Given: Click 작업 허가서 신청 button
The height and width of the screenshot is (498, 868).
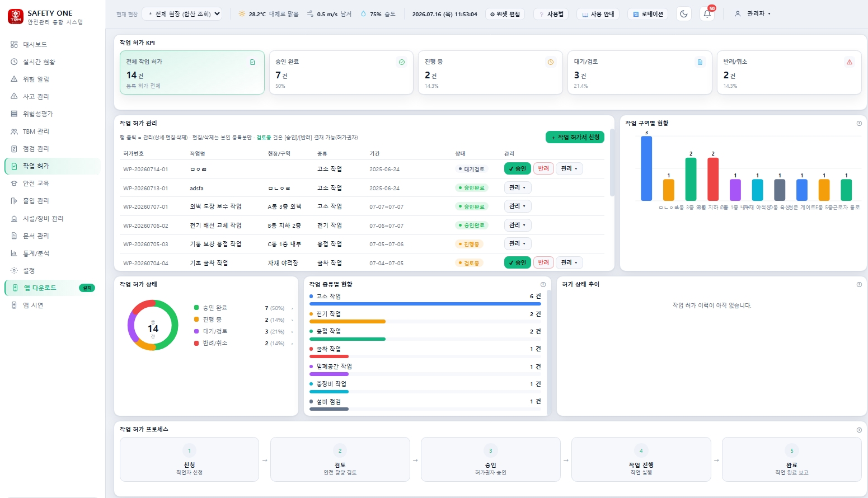Looking at the screenshot, I should click(575, 137).
